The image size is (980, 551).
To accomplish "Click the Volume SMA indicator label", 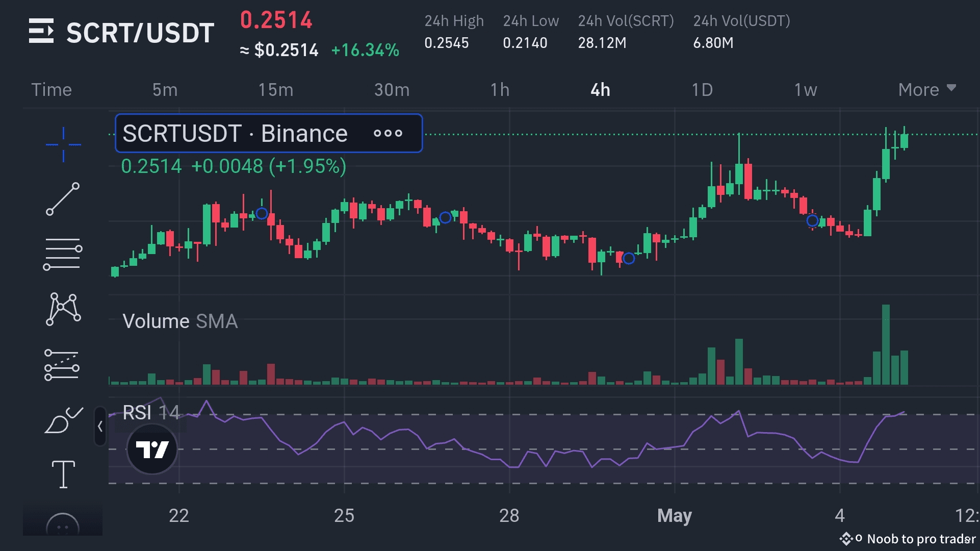I will (180, 321).
